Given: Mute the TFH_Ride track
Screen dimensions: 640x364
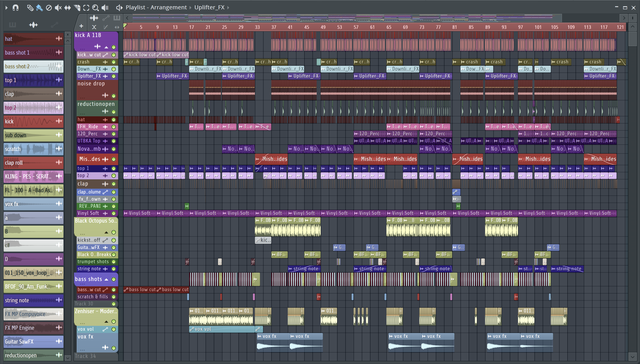Looking at the screenshot, I should coord(114,127).
